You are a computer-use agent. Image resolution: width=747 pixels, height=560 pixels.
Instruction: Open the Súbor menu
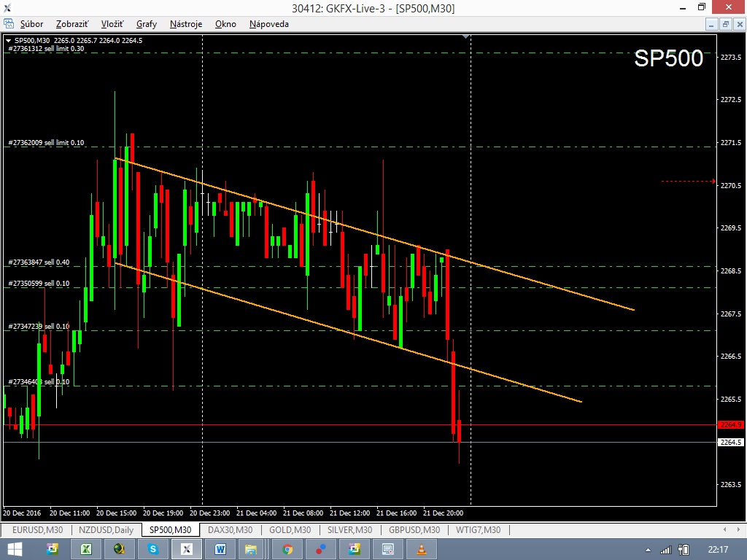pos(31,24)
